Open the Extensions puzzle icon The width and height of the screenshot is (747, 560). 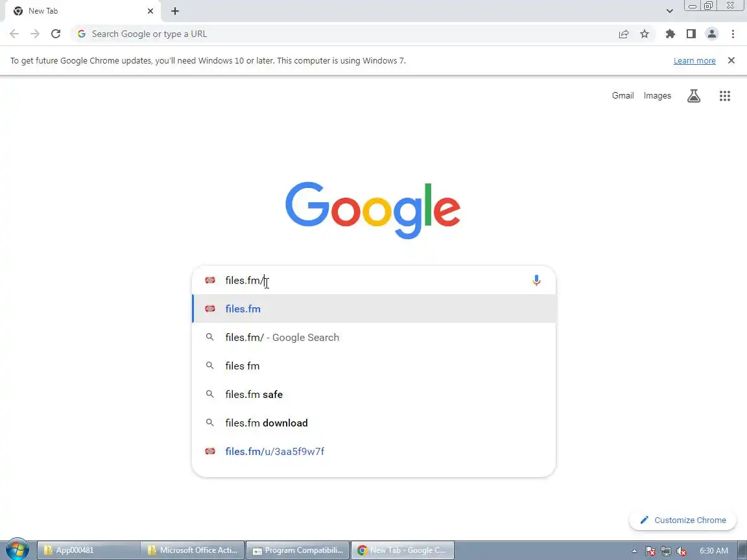[x=670, y=34]
